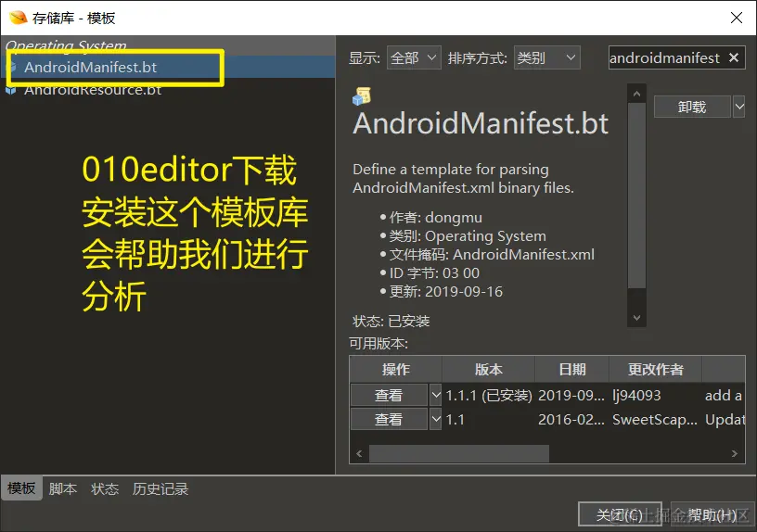This screenshot has width=757, height=532.
Task: Expand the 卸载 button dropdown arrow
Action: (x=739, y=107)
